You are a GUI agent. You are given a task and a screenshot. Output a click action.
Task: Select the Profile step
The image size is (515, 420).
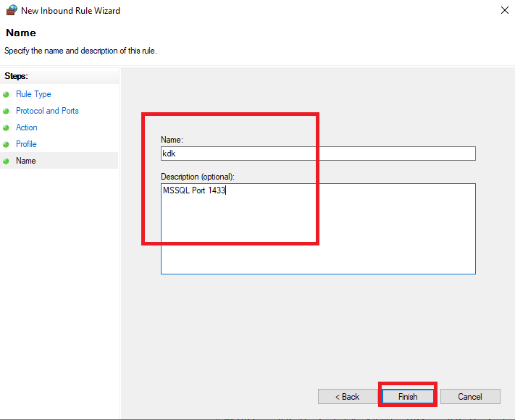[x=26, y=144]
